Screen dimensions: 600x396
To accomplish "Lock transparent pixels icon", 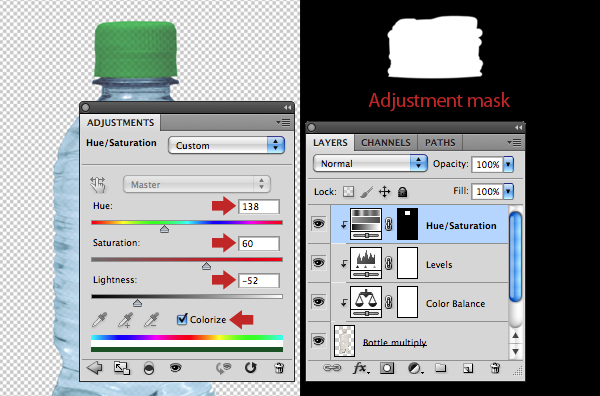I will (x=348, y=191).
